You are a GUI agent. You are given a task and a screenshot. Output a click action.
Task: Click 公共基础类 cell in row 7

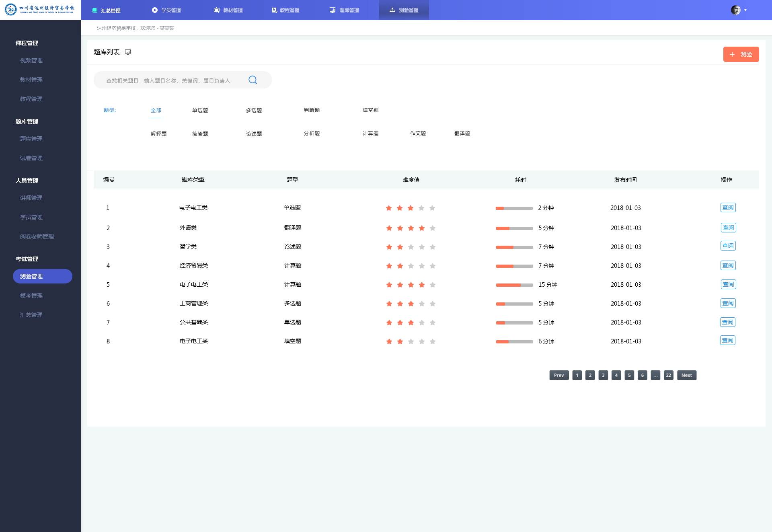click(194, 322)
